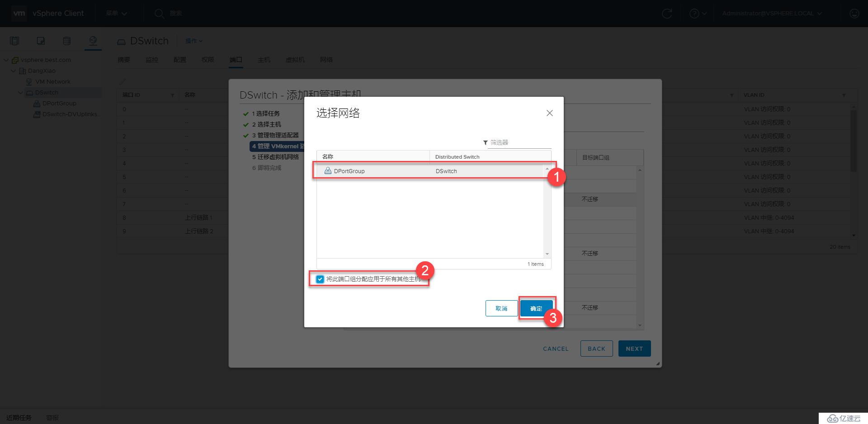Select VM Network in the tree
Screen dimensions: 868x424
coord(52,81)
